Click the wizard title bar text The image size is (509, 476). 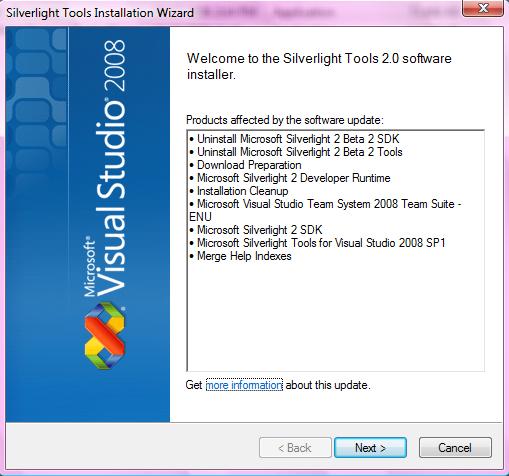[100, 13]
